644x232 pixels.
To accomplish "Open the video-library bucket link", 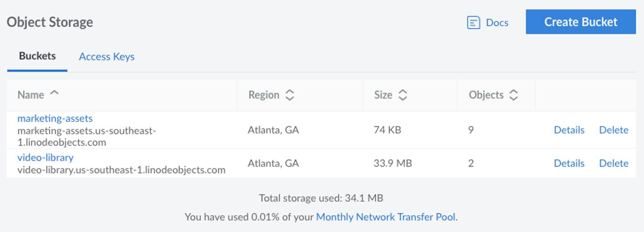I will pos(45,157).
